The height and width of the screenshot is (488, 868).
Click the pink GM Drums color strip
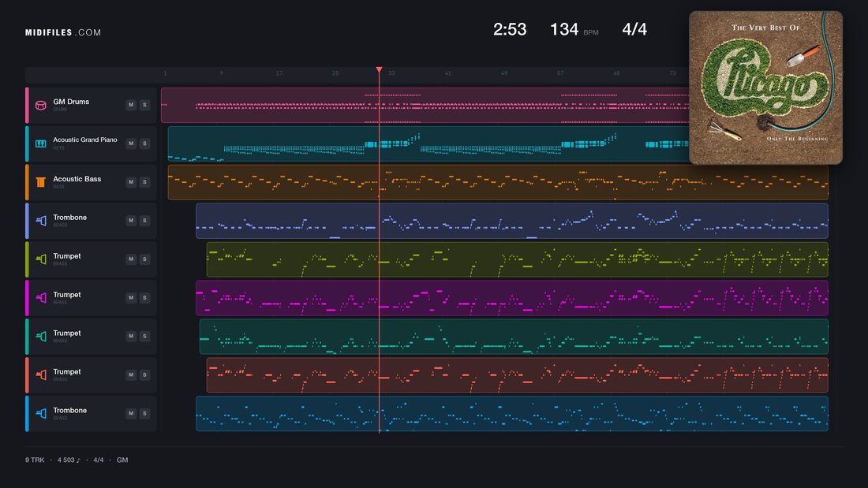(x=27, y=105)
